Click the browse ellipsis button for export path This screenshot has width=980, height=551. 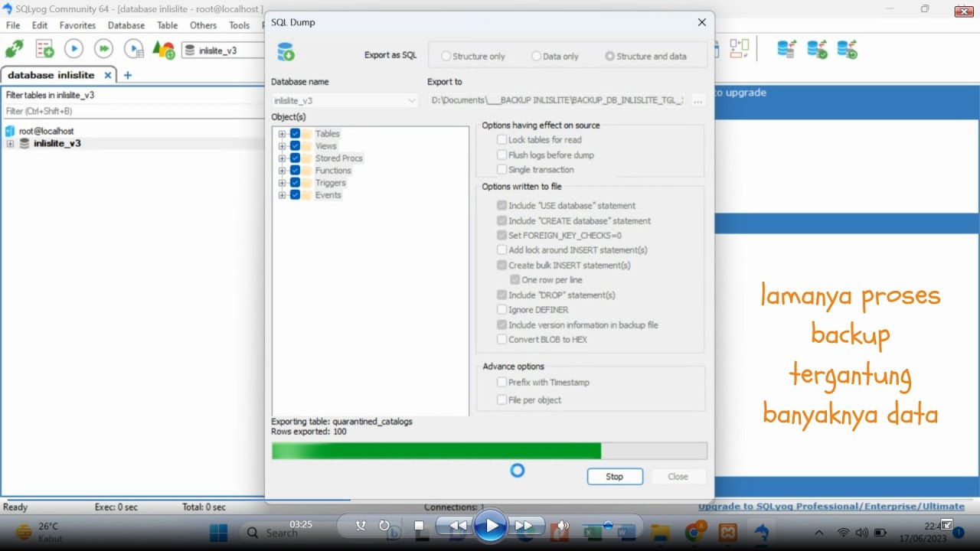click(697, 100)
